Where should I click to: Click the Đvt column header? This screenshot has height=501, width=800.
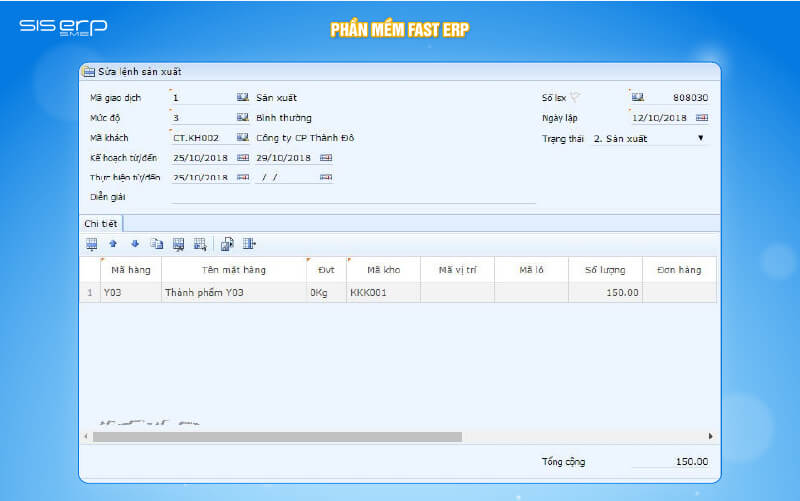coord(327,270)
